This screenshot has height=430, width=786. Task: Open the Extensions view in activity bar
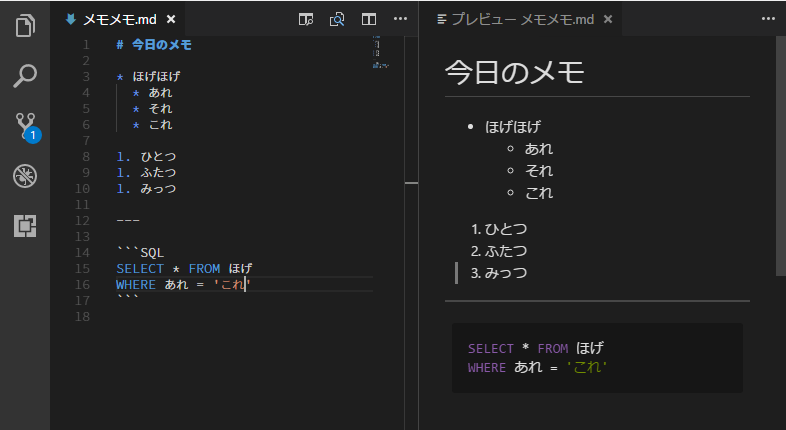25,226
